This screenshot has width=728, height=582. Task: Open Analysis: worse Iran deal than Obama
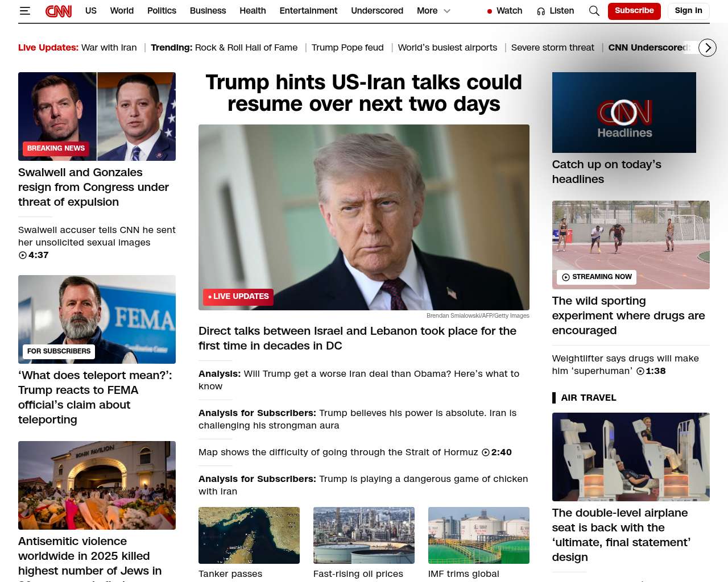(359, 380)
